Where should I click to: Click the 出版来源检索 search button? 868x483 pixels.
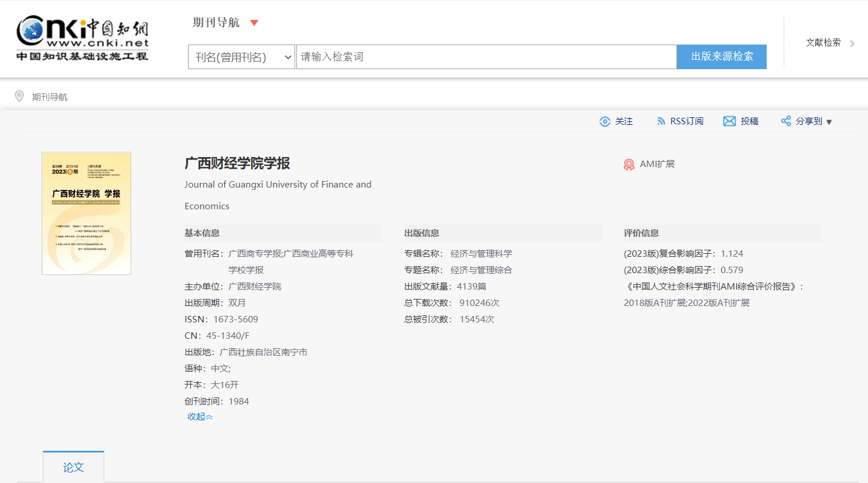(722, 57)
